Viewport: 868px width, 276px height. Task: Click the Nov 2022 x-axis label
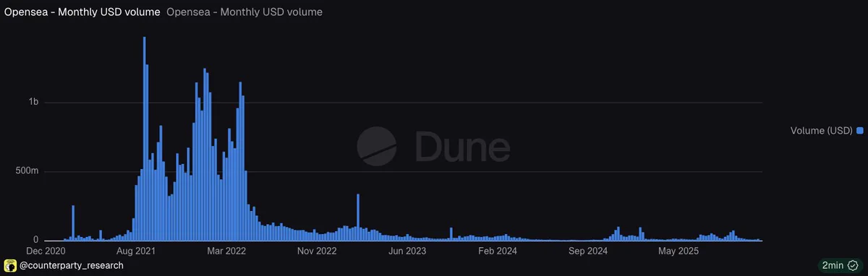[318, 251]
